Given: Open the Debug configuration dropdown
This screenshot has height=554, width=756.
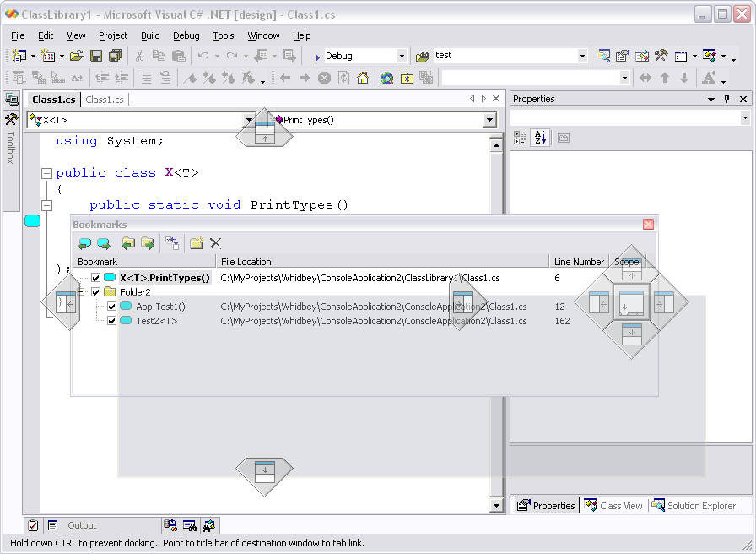Looking at the screenshot, I should point(402,56).
